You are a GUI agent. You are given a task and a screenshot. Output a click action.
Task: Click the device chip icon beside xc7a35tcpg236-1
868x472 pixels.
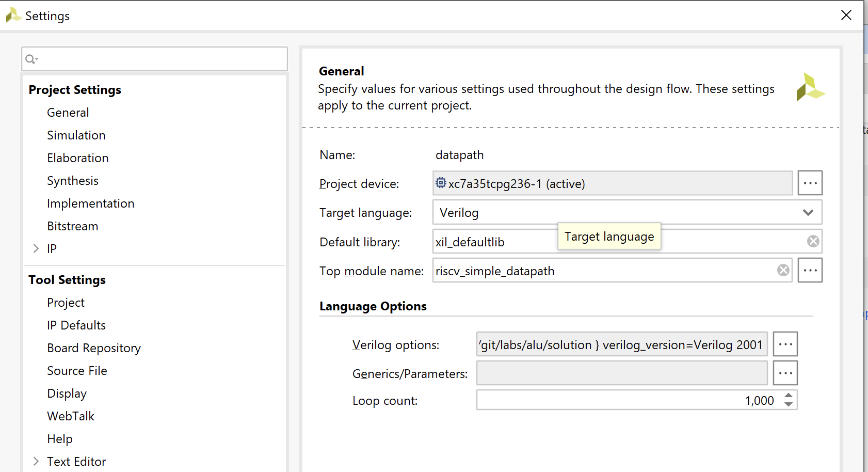tap(441, 183)
